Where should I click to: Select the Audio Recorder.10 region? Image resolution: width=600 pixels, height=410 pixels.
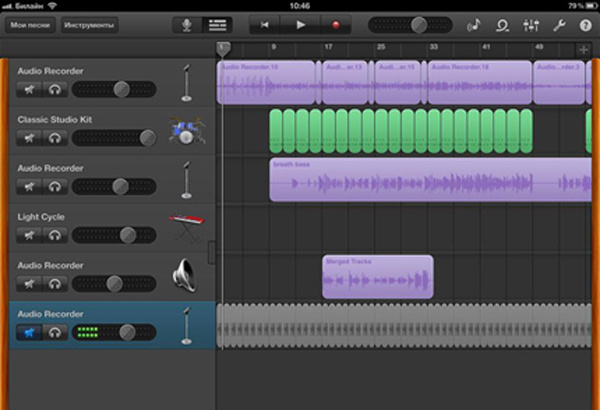click(266, 82)
